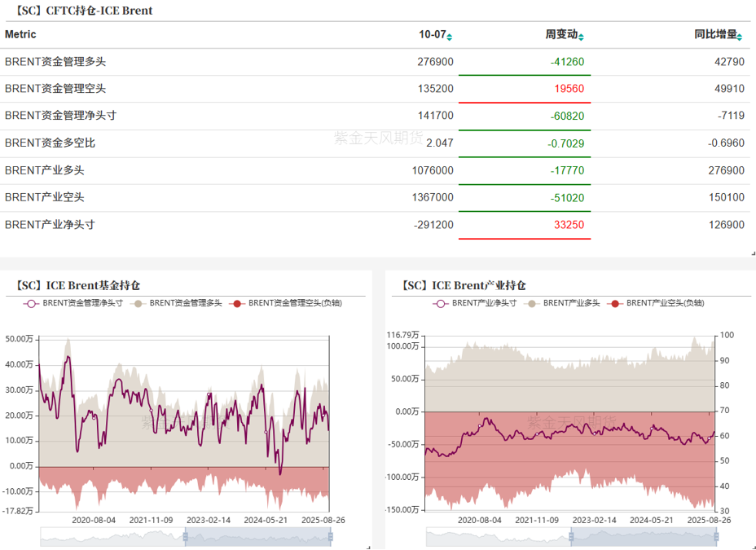Click the BRENT资金多空比 row label
The height and width of the screenshot is (550, 756).
pos(50,143)
